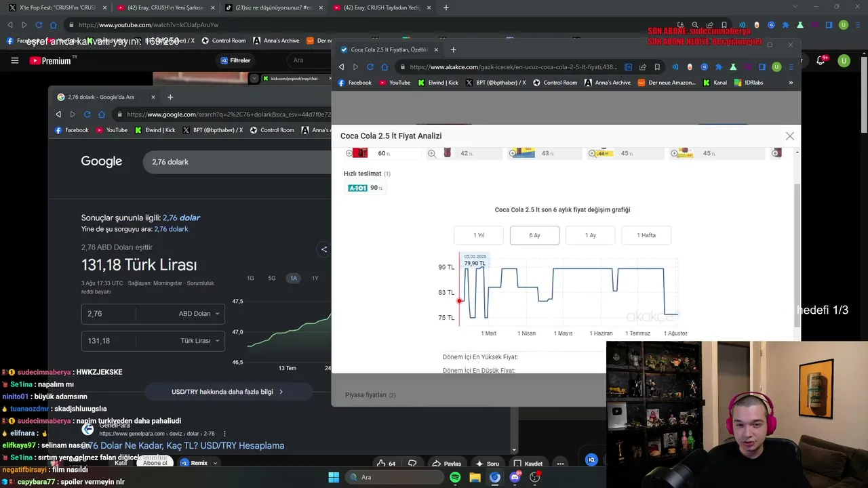Click USD/TRY hakkında daha fazla bilgi
Screen dimensions: 868x488
[x=228, y=392]
